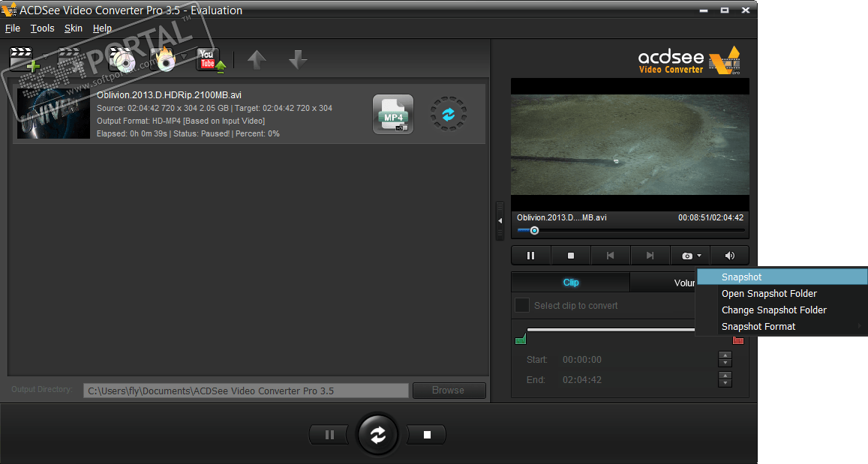
Task: Decrease the End time stepper
Action: (725, 383)
